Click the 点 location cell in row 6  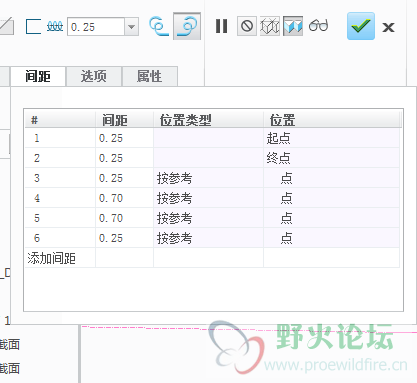(x=332, y=238)
